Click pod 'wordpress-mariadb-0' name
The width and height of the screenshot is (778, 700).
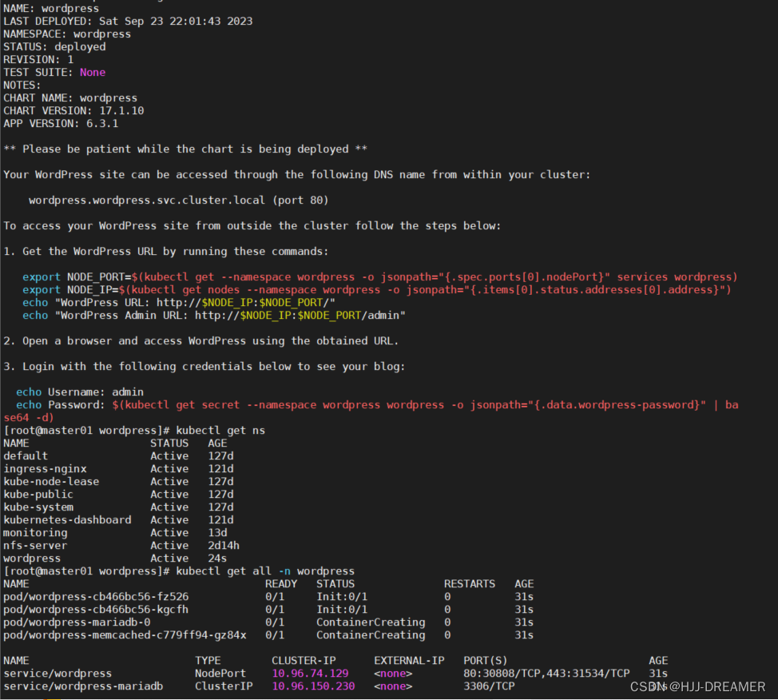pyautogui.click(x=77, y=622)
